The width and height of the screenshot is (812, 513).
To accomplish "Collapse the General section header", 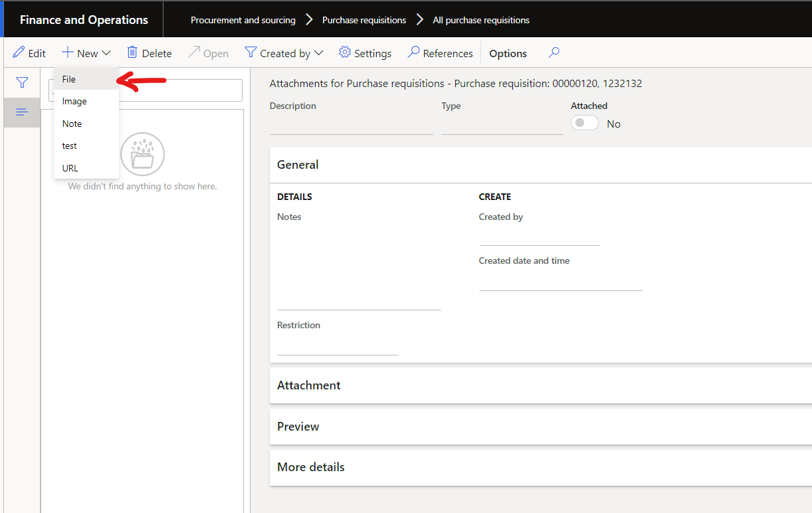I will [x=541, y=165].
